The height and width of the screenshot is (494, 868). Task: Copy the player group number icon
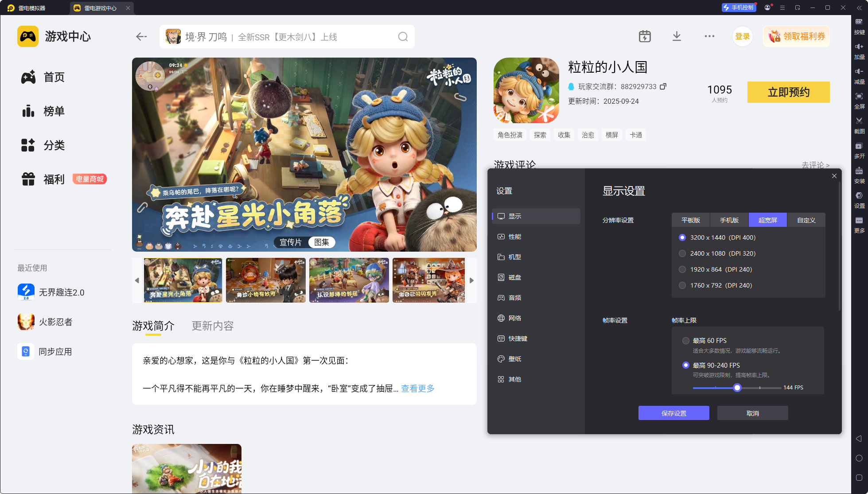(x=663, y=86)
